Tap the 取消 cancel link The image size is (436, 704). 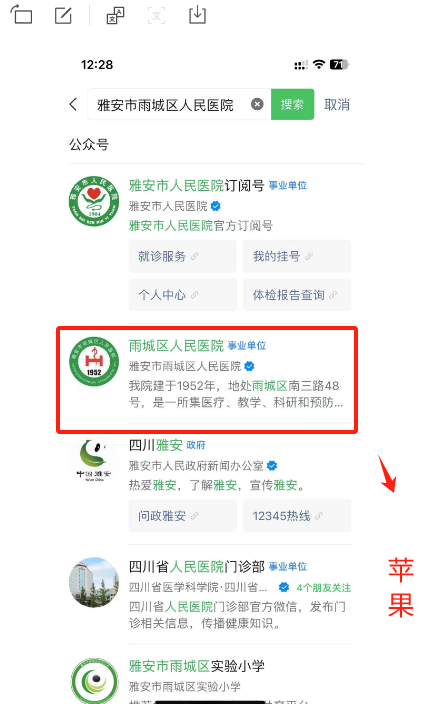click(337, 105)
